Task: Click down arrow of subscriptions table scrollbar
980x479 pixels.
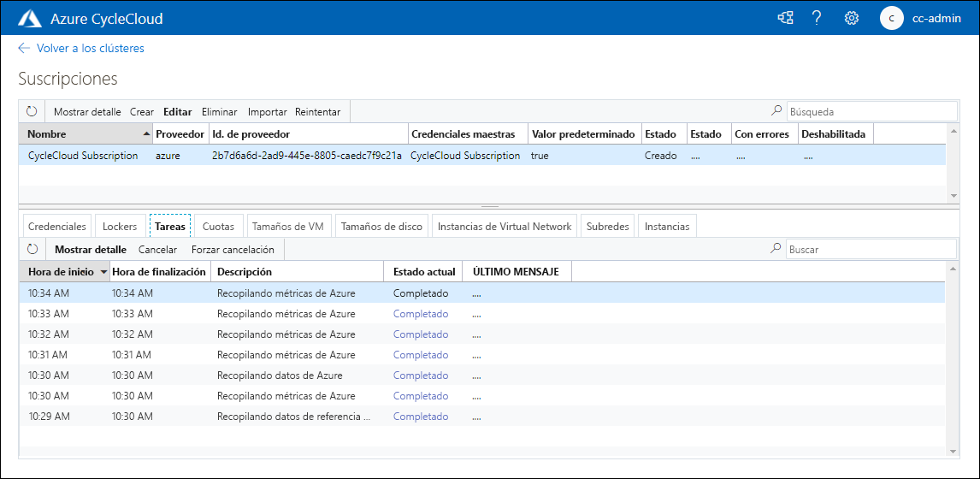Action: 953,196
